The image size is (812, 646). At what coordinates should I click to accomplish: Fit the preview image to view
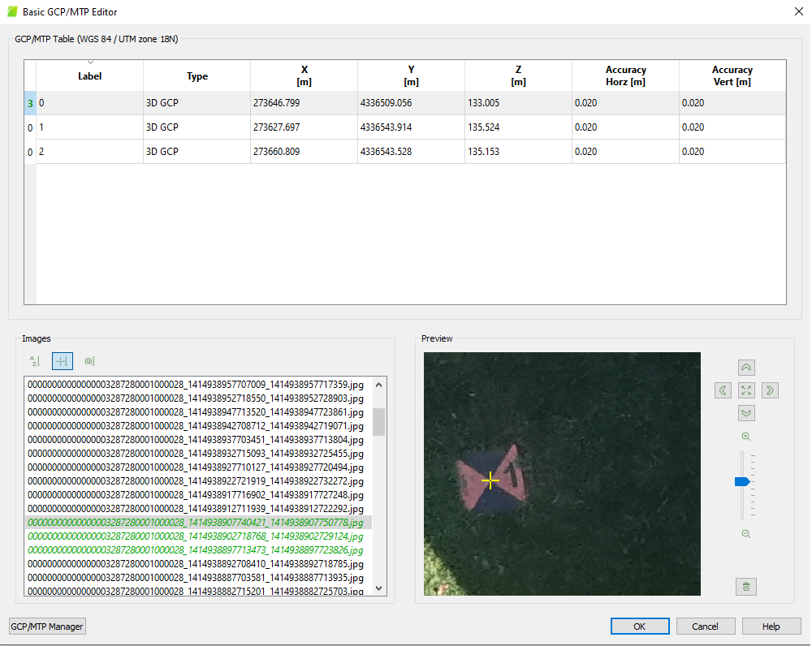[x=746, y=390]
